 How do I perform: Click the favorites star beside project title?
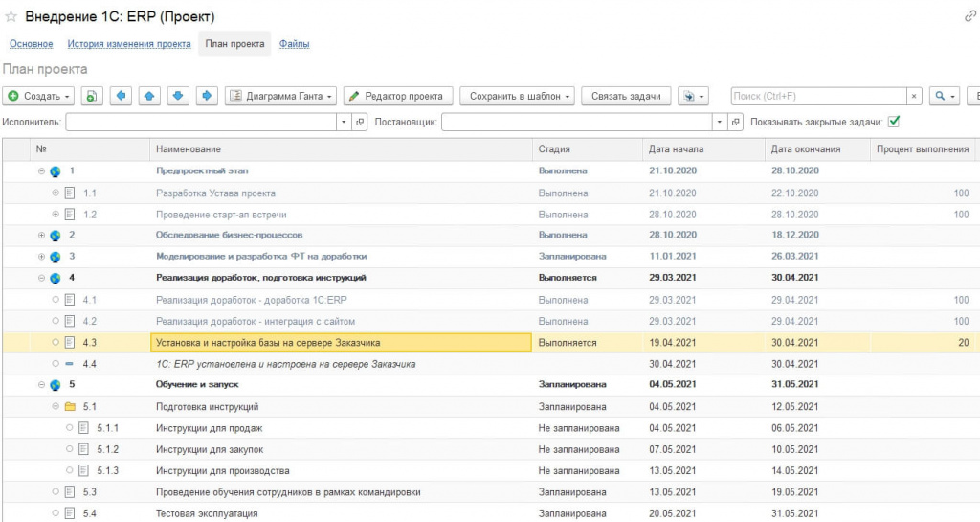click(11, 17)
